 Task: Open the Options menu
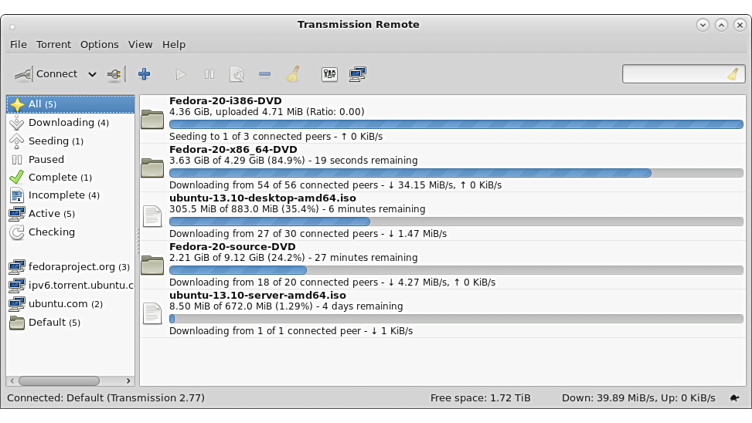[x=99, y=44]
